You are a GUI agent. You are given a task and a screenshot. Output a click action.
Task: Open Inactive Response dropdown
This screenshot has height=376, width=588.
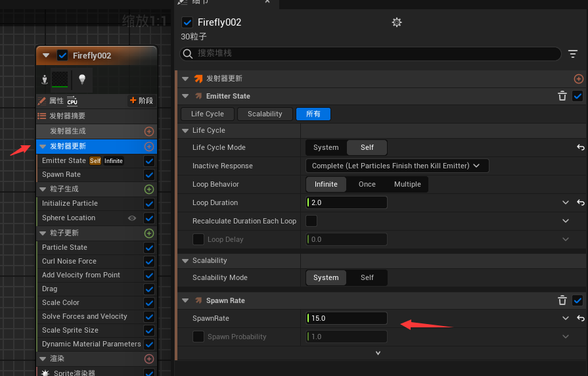pyautogui.click(x=397, y=166)
